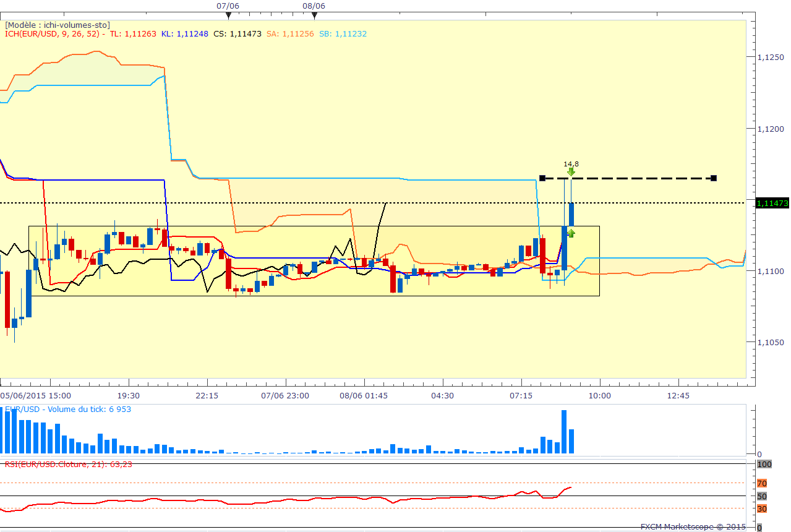Select the black dashed horizontal line
Image resolution: width=791 pixels, height=532 pixels.
(x=628, y=178)
